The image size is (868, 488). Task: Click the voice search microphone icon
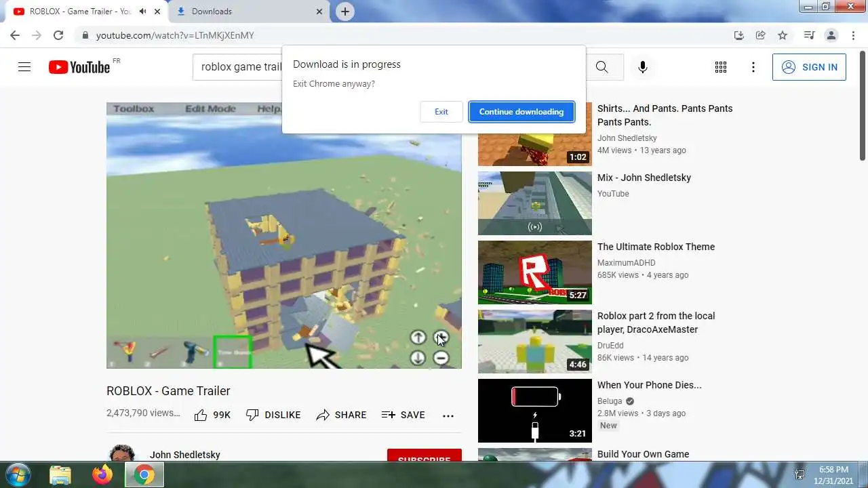pos(643,67)
